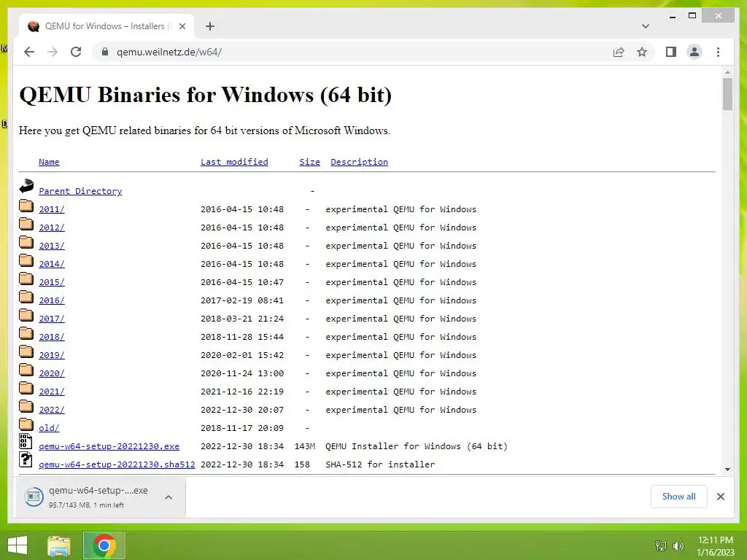Open the 2019/ directory link
Image resolution: width=747 pixels, height=560 pixels.
52,355
